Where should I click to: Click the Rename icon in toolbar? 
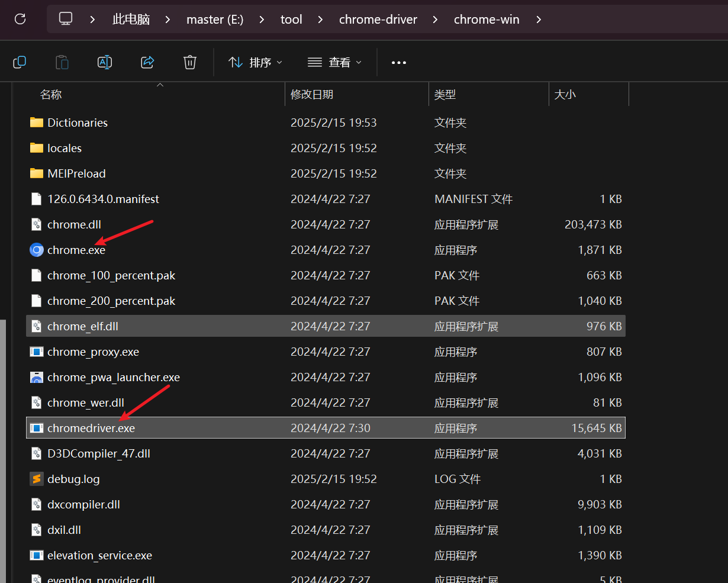[x=105, y=62]
